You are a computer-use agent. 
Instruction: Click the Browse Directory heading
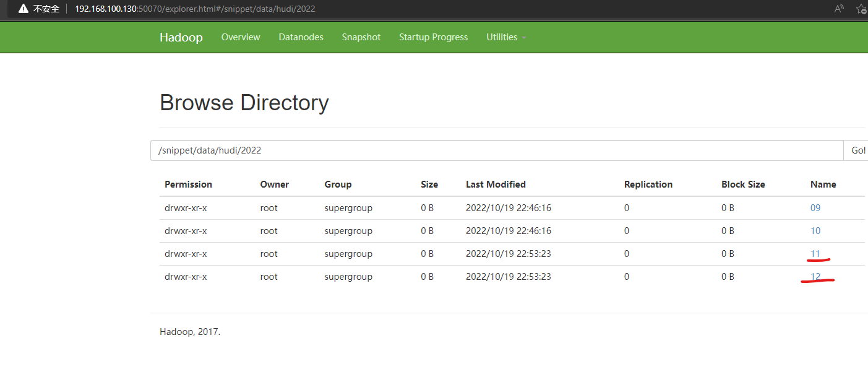[x=244, y=102]
